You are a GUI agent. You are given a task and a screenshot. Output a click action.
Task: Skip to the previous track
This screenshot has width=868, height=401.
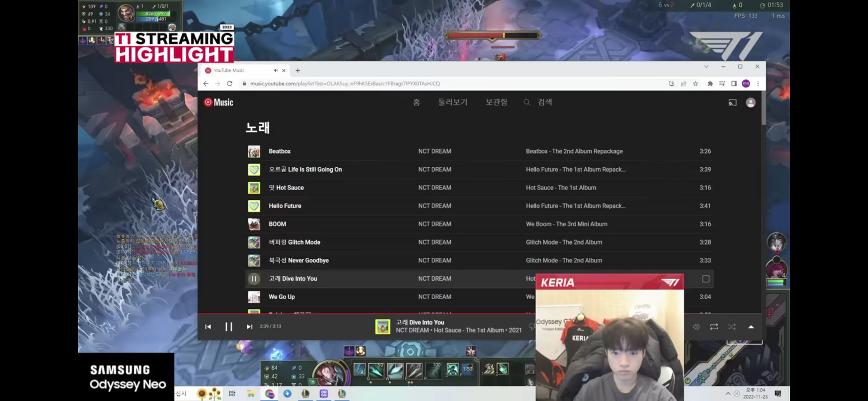208,326
